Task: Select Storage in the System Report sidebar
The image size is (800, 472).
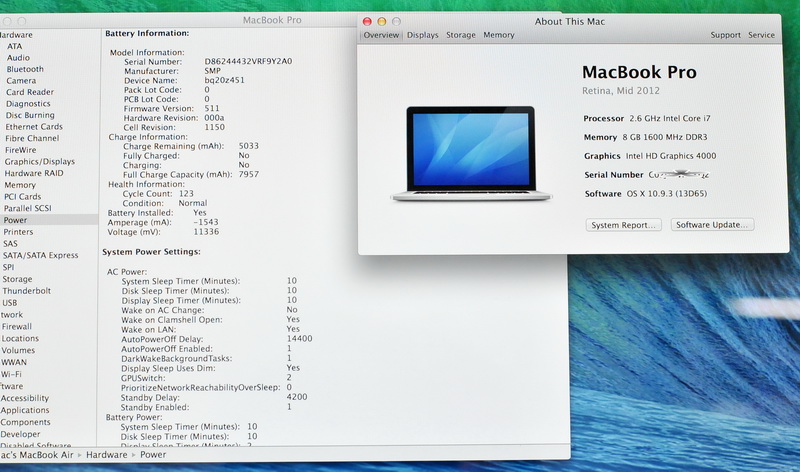Action: (x=17, y=280)
